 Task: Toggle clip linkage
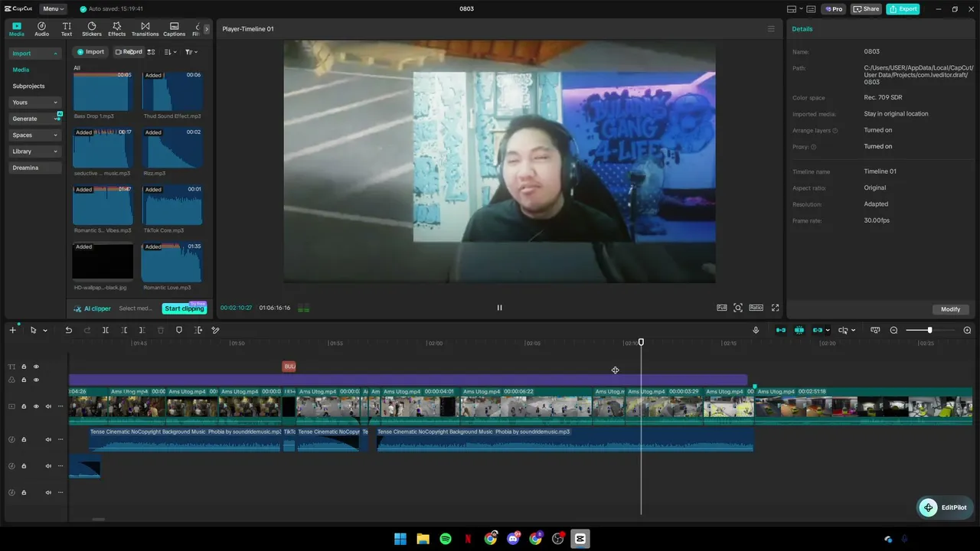pos(818,330)
